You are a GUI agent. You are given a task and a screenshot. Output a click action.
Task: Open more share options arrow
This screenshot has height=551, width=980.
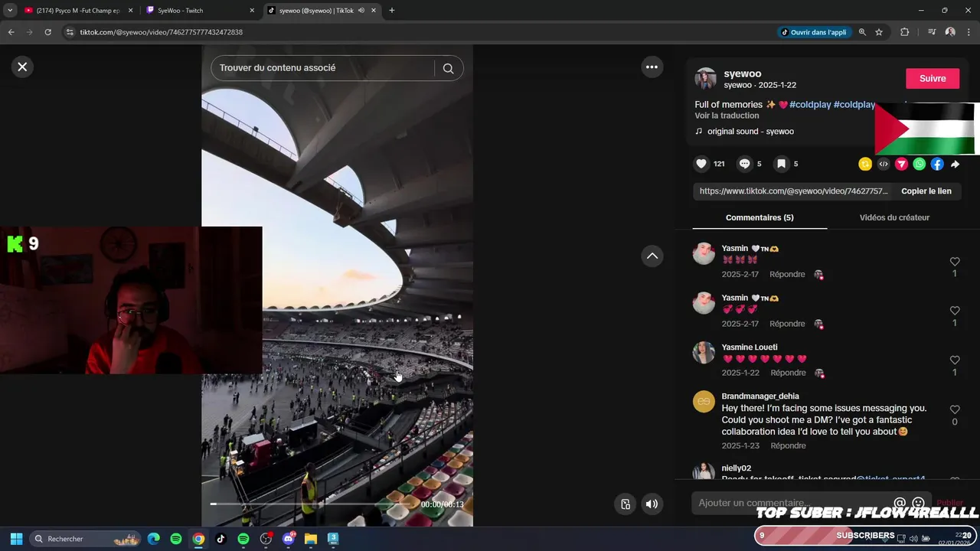(955, 164)
